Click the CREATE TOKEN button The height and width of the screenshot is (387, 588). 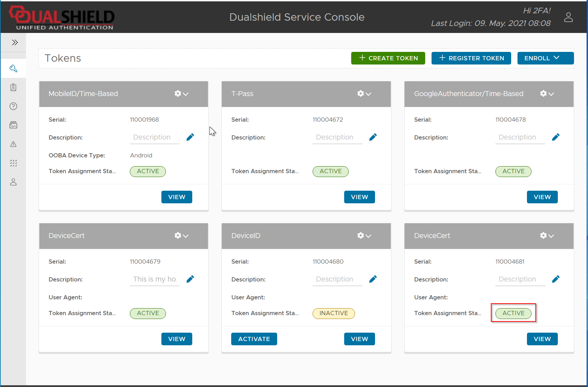[388, 58]
